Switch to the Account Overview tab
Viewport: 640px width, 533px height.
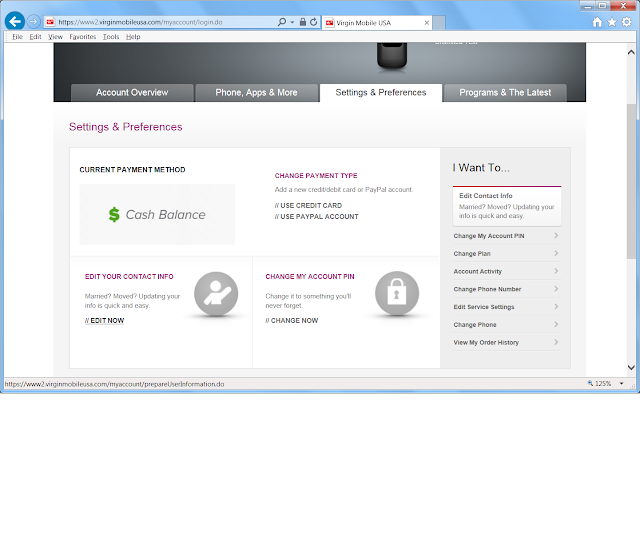click(x=132, y=93)
